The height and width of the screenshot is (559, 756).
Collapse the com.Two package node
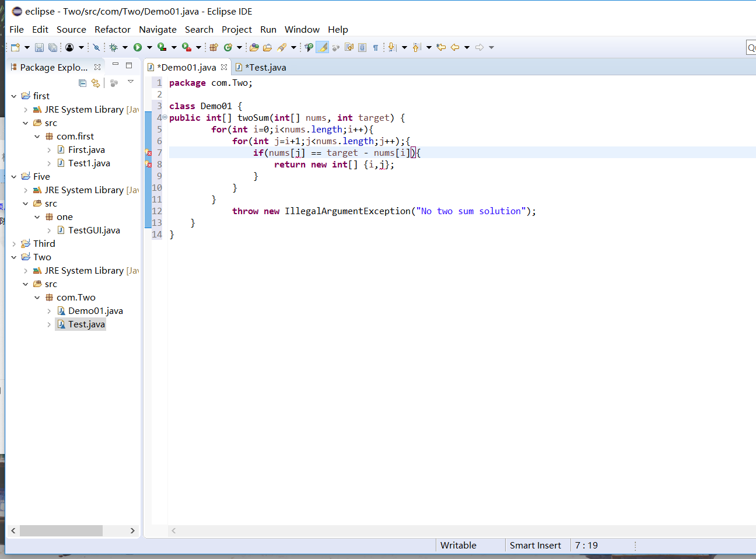(x=37, y=298)
